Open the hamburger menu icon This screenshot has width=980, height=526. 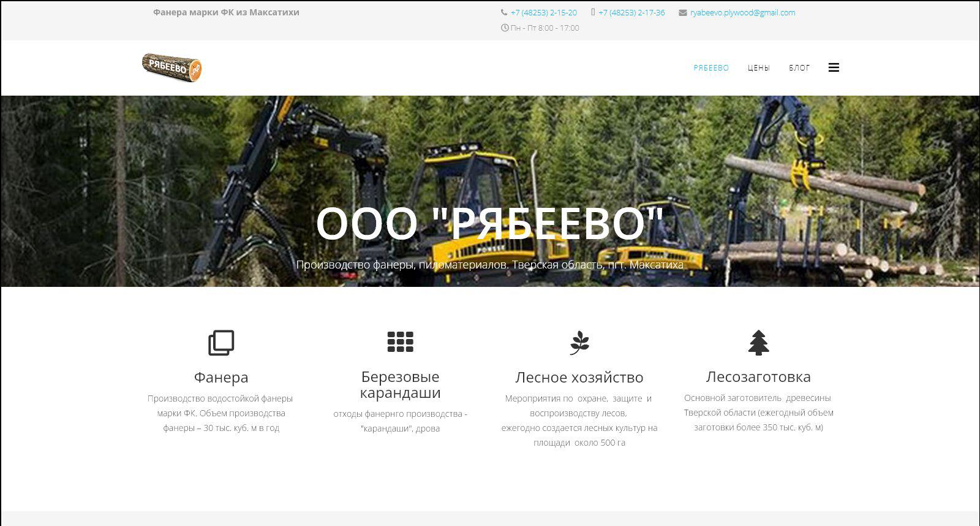[834, 67]
